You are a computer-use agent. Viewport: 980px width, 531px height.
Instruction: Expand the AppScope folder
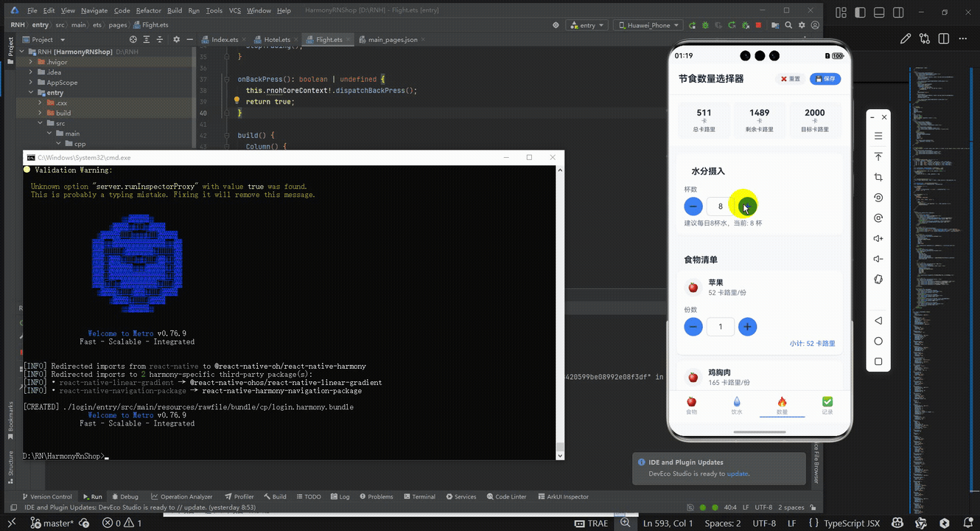pyautogui.click(x=31, y=83)
